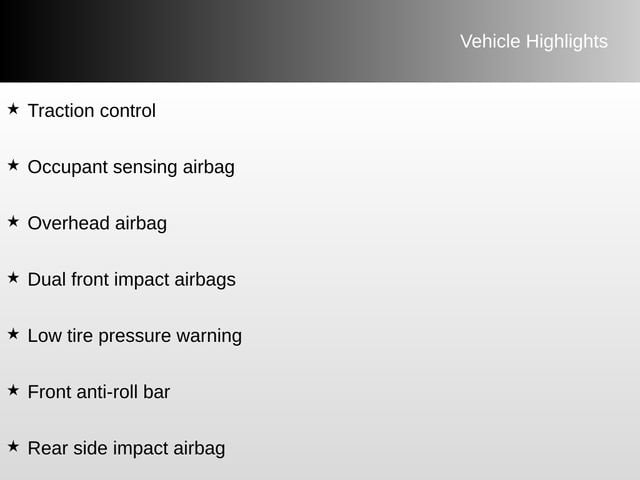Click the star bullet beside Traction control

[13, 109]
